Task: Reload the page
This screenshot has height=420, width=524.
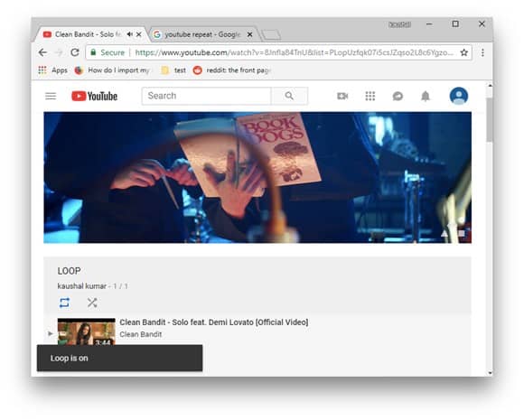Action: (75, 52)
